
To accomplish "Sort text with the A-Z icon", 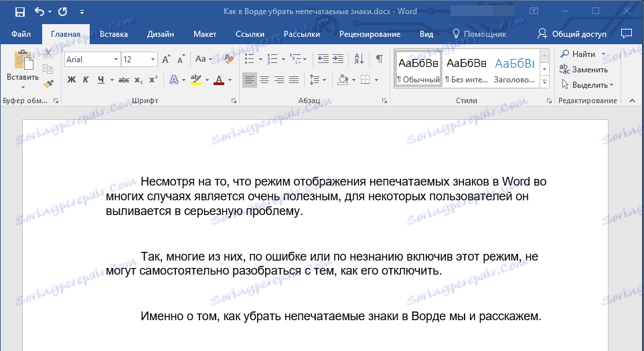I will pyautogui.click(x=359, y=59).
